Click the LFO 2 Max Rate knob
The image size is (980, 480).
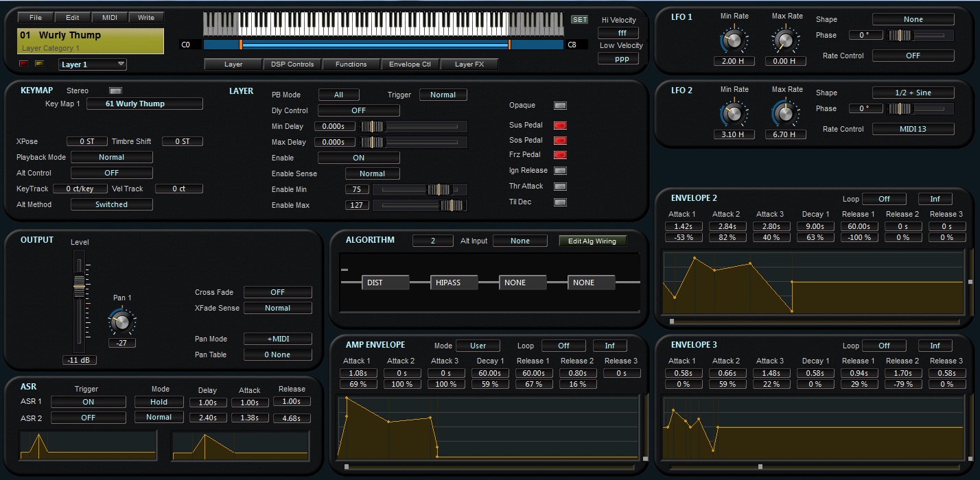point(786,114)
